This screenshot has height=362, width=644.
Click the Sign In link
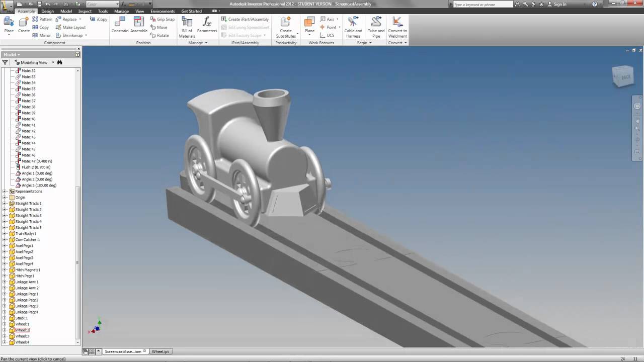(x=560, y=4)
